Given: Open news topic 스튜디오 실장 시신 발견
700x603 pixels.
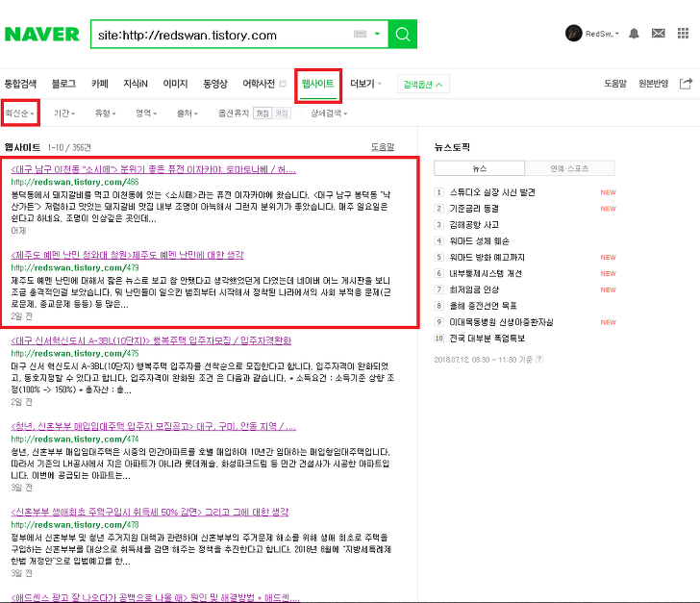Looking at the screenshot, I should click(x=492, y=192).
